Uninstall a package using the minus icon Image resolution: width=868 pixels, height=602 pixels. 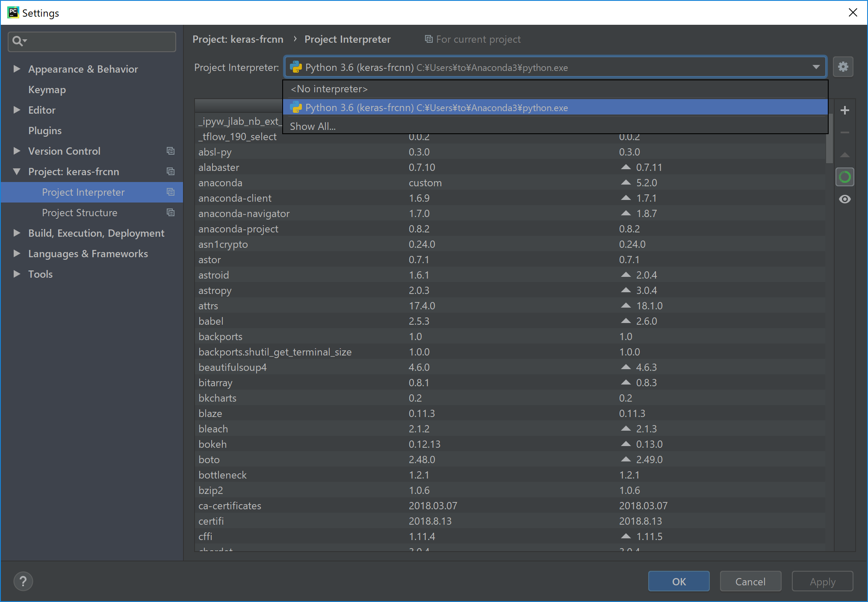[x=844, y=132]
